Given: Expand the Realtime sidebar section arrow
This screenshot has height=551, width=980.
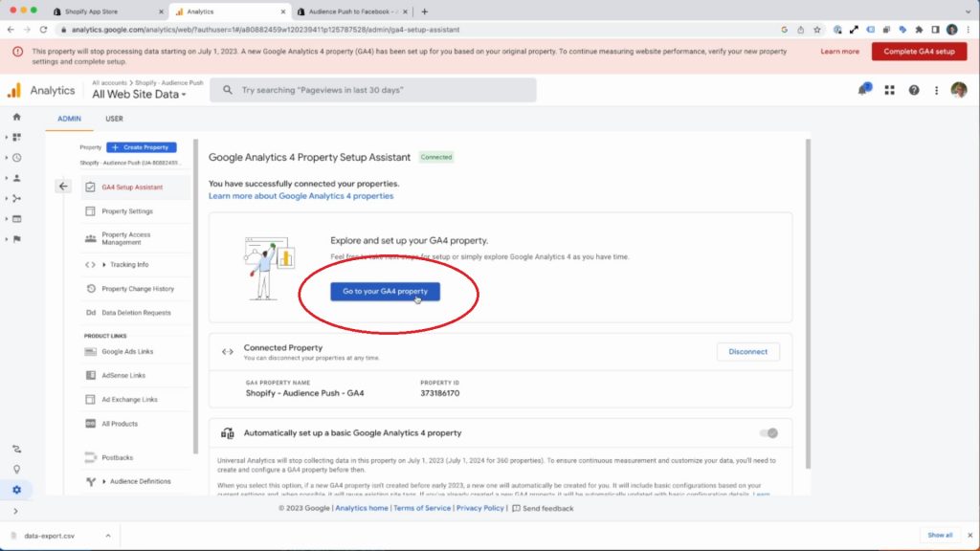Looking at the screenshot, I should pyautogui.click(x=7, y=158).
